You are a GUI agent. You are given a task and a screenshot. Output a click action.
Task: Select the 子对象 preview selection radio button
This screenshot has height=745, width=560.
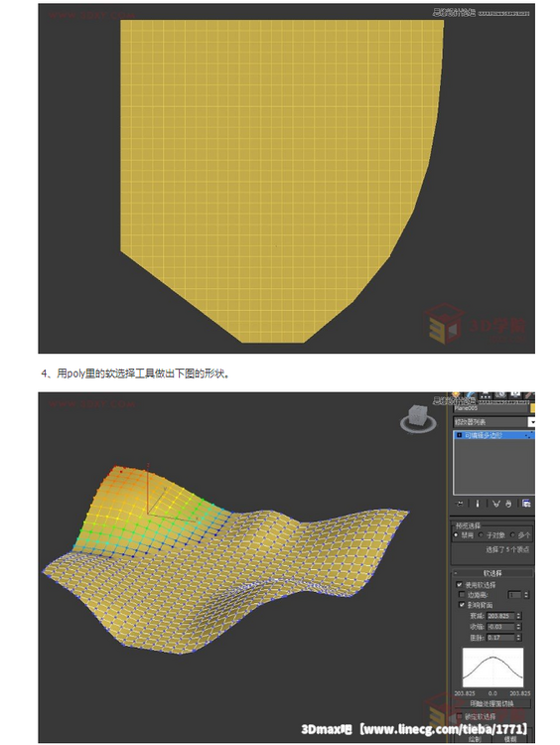[481, 535]
